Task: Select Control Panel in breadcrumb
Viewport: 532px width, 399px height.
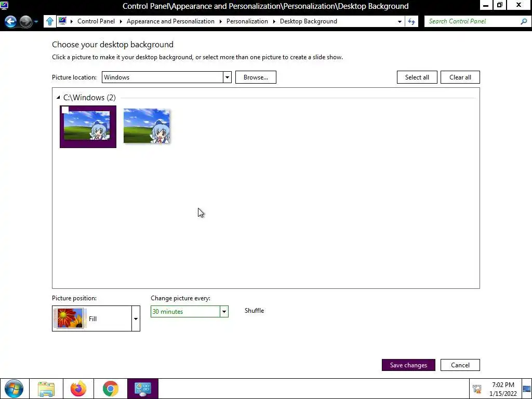Action: 96,21
